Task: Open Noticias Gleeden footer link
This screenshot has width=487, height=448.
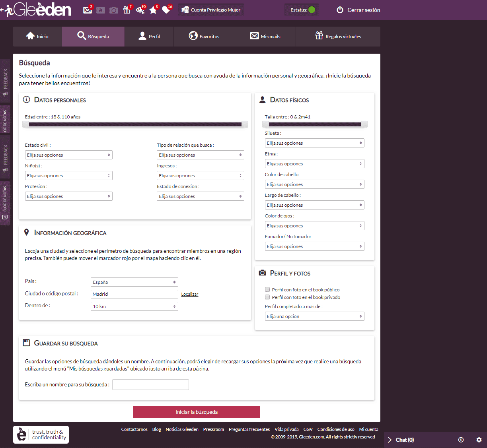Action: pyautogui.click(x=182, y=429)
